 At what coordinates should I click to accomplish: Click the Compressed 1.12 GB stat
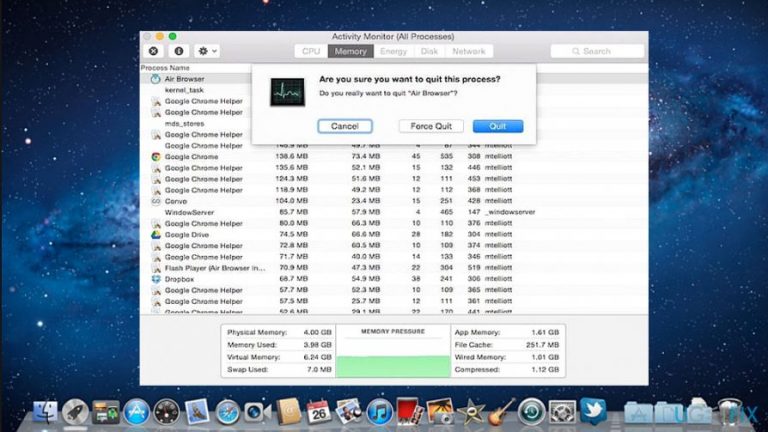506,369
